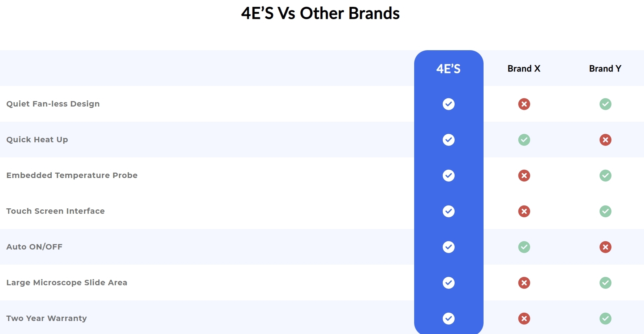Click Brand X red cross for Two Year Warranty
Image resolution: width=644 pixels, height=334 pixels.
pyautogui.click(x=524, y=318)
